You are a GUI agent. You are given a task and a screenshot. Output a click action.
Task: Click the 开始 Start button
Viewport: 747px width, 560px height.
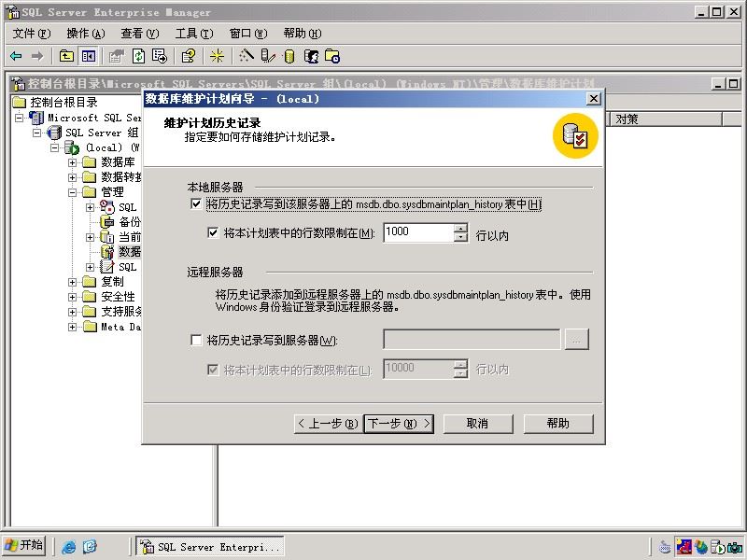[25, 546]
